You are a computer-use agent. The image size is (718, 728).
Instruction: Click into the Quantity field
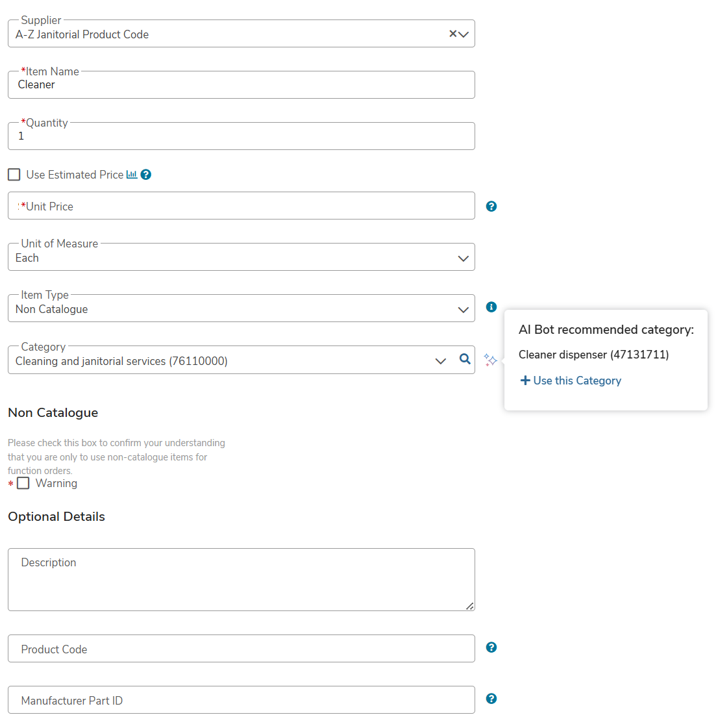tap(241, 136)
